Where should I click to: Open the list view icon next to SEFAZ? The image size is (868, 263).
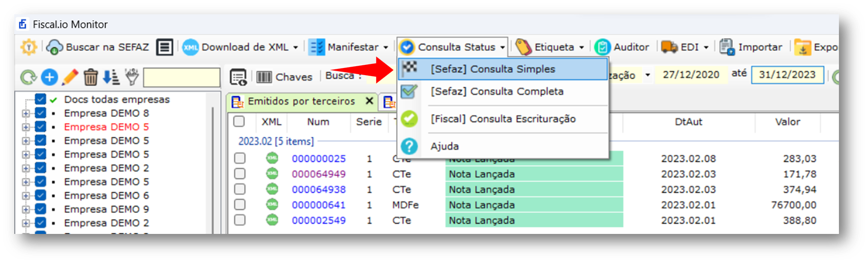pyautogui.click(x=165, y=47)
